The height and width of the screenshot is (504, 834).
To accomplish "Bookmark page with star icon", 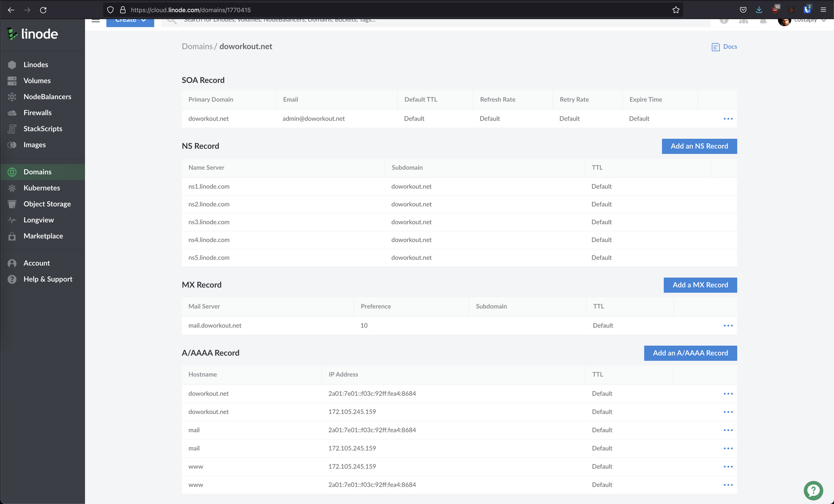I will (676, 10).
